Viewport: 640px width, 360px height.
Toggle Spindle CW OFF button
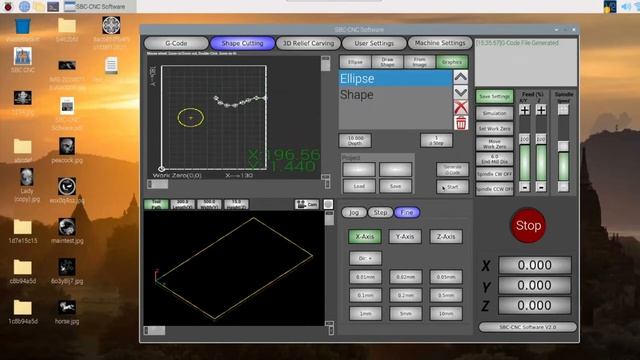click(494, 174)
